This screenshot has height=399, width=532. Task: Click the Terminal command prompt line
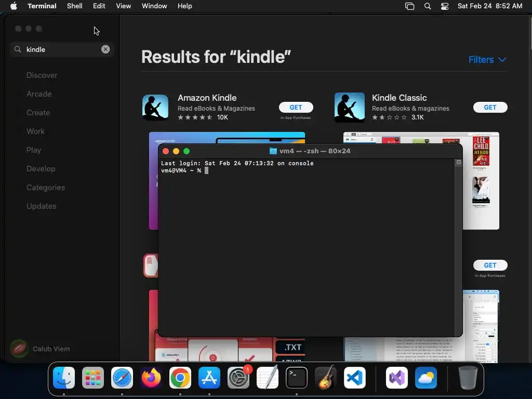pos(184,170)
